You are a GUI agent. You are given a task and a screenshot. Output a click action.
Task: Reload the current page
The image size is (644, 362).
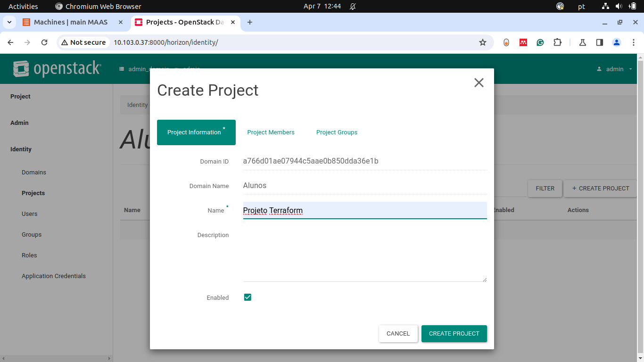44,42
